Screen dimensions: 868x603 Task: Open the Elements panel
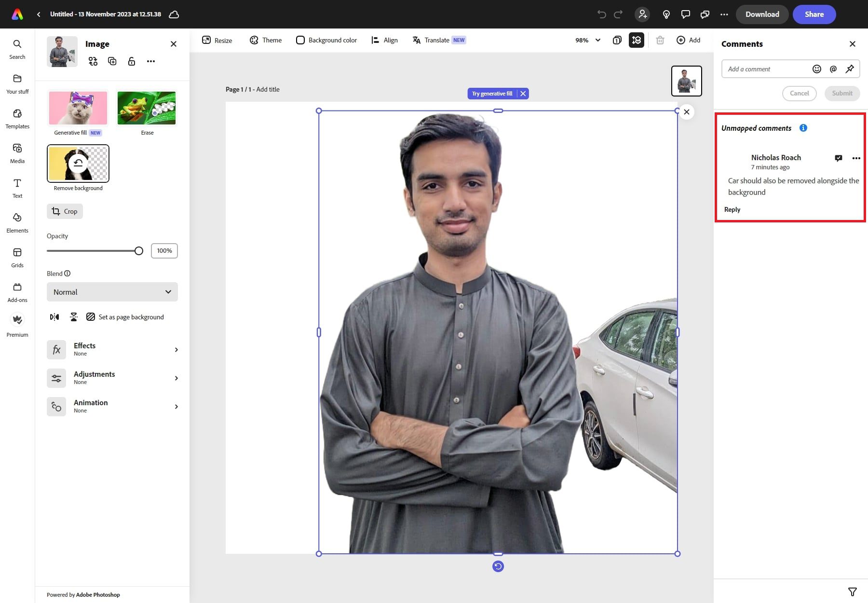(x=17, y=222)
